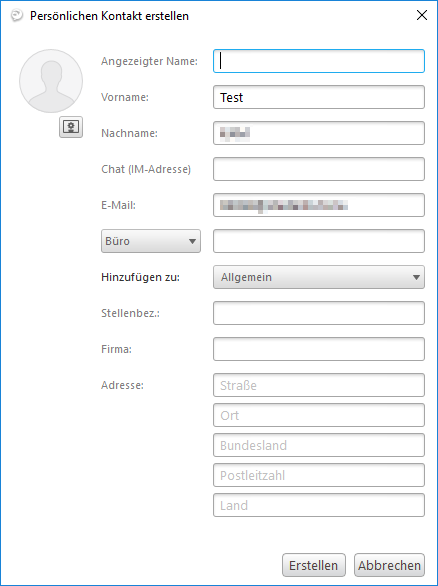Click the Firma input field
Screen dimensions: 438x586
(319, 349)
